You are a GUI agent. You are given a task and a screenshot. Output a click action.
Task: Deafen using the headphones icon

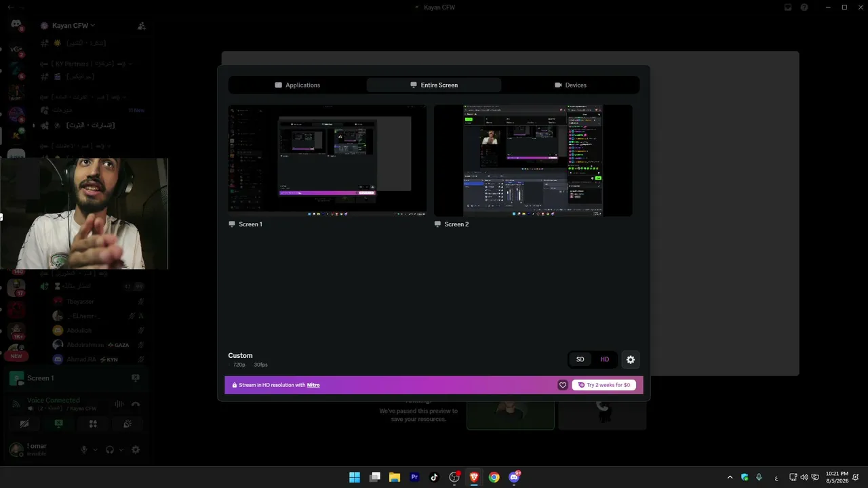tap(110, 449)
